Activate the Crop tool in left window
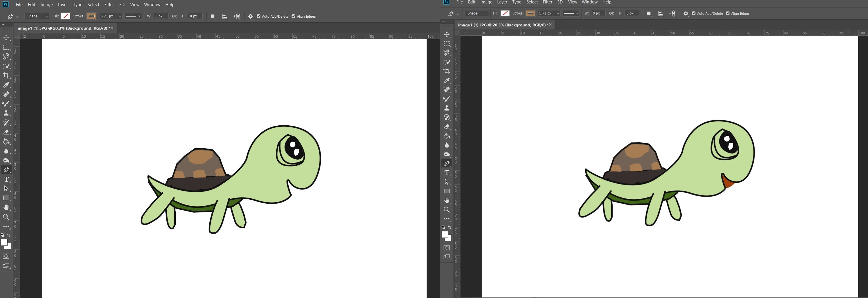868x298 pixels. coord(6,75)
